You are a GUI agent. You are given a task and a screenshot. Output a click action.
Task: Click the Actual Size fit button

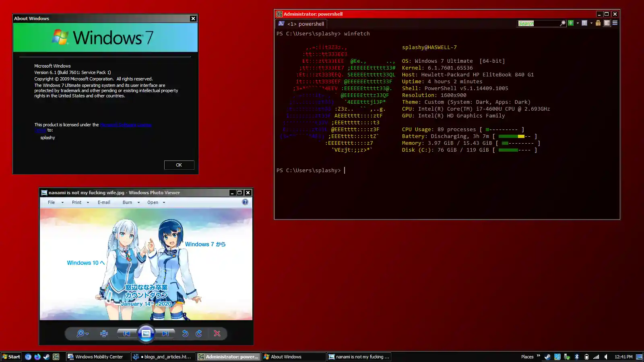[x=104, y=333]
